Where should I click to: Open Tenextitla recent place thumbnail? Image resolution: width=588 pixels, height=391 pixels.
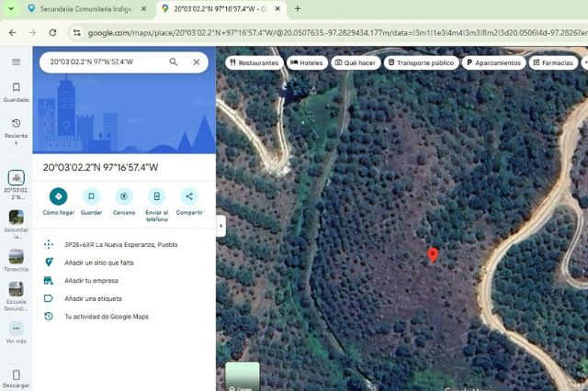pyautogui.click(x=17, y=257)
